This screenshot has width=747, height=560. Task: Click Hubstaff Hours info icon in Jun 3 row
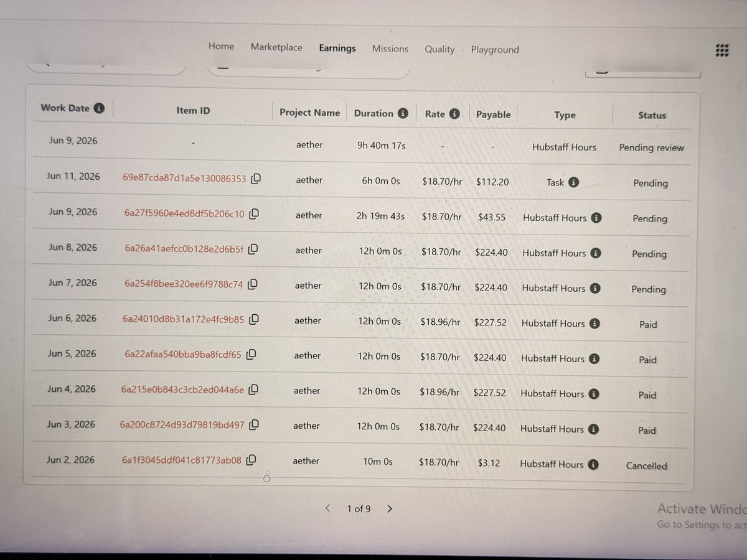593,429
